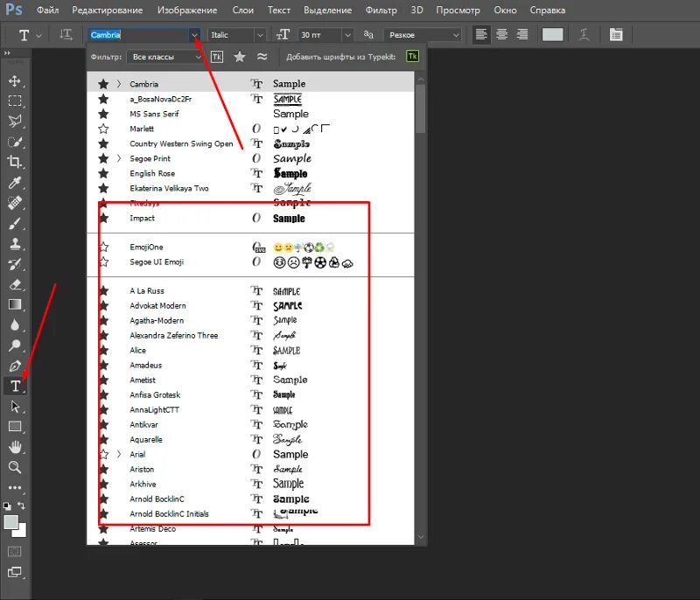The width and height of the screenshot is (700, 600).
Task: Toggle favorite star for Arial font
Action: pos(103,455)
